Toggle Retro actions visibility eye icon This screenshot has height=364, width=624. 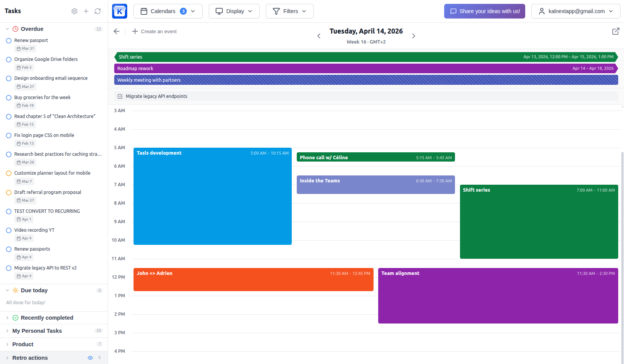pos(90,358)
